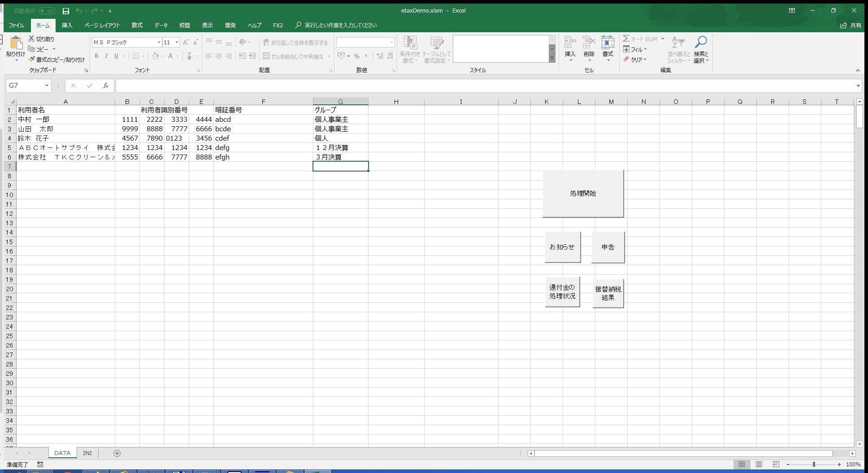The image size is (868, 473).
Task: Expand the font size dropdown
Action: coord(177,43)
